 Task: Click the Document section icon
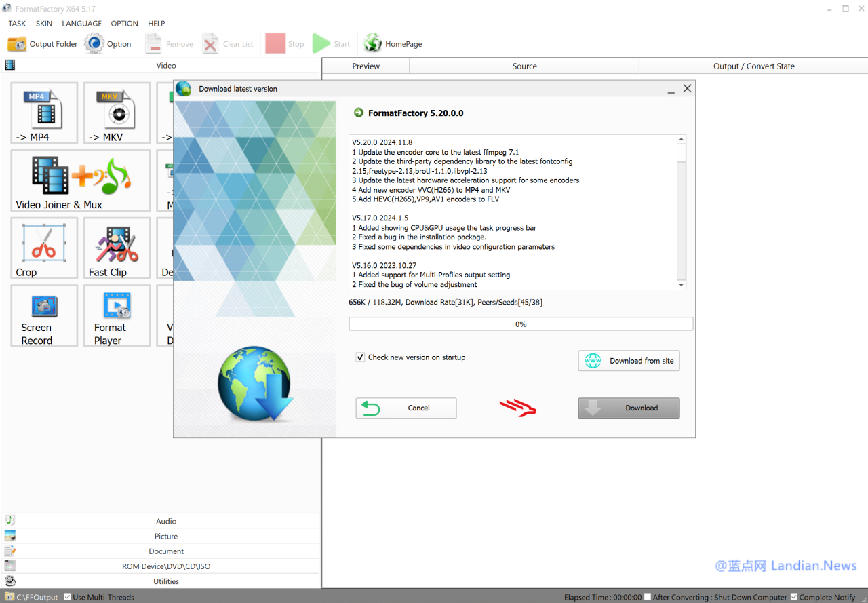tap(9, 550)
